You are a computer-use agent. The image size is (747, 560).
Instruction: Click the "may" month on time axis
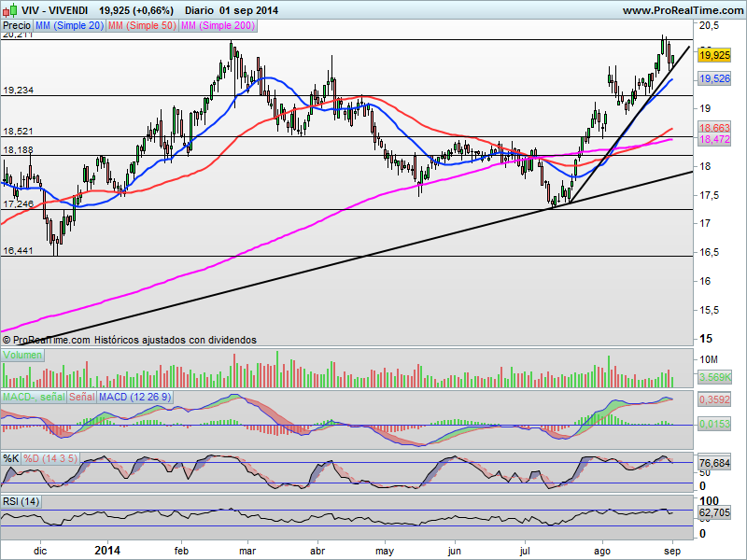pos(385,552)
